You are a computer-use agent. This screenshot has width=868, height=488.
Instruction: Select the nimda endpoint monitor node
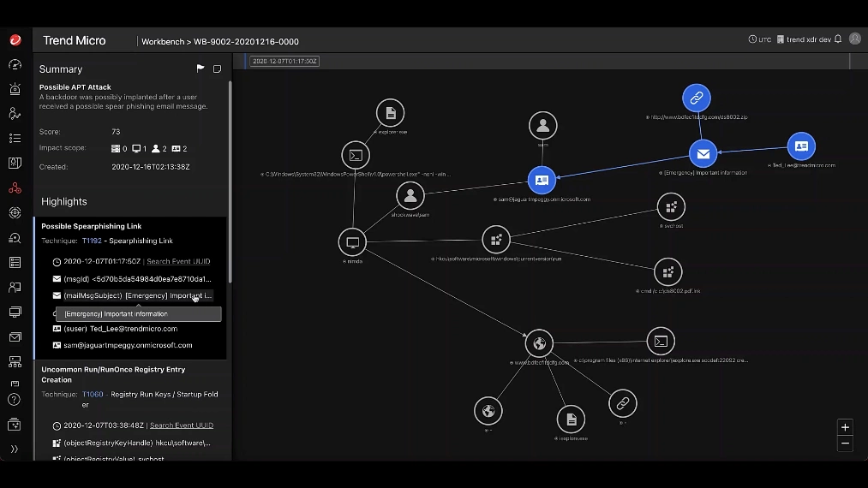pos(352,242)
